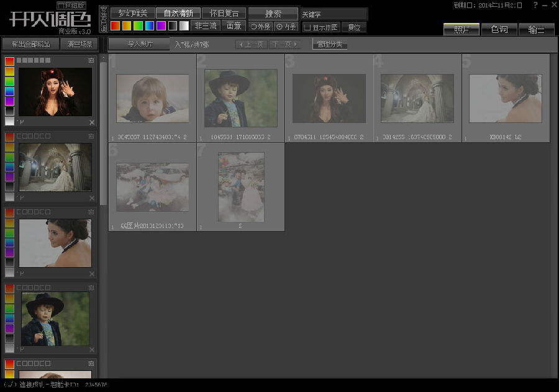Screen dimensions: 559x392
Task: Click the X icon on the boy in hat sidebar photo
Action: pyautogui.click(x=92, y=350)
